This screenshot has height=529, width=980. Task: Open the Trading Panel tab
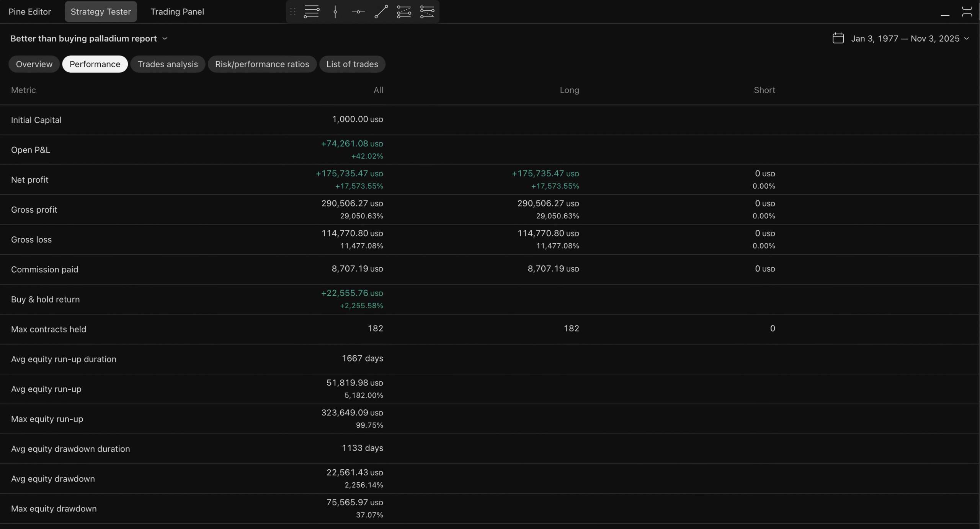coord(177,12)
